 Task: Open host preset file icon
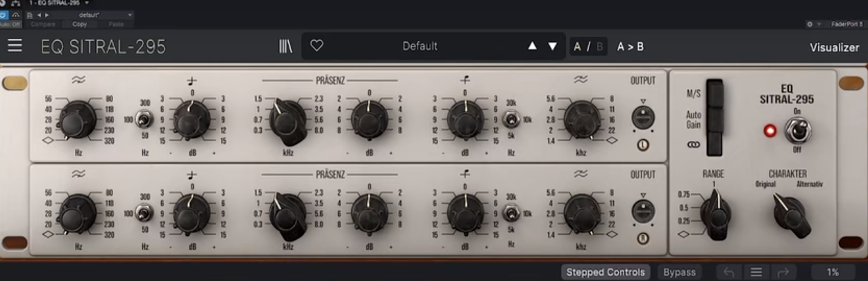29,14
